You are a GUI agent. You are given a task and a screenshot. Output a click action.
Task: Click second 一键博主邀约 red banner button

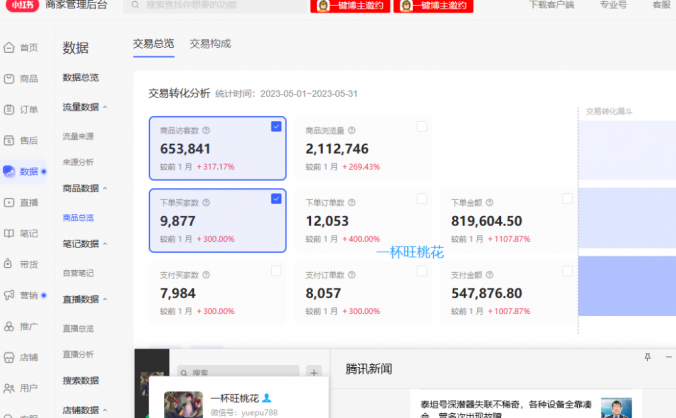coord(433,6)
